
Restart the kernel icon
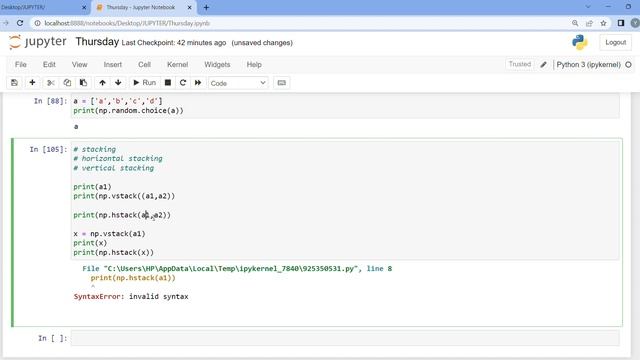point(183,83)
